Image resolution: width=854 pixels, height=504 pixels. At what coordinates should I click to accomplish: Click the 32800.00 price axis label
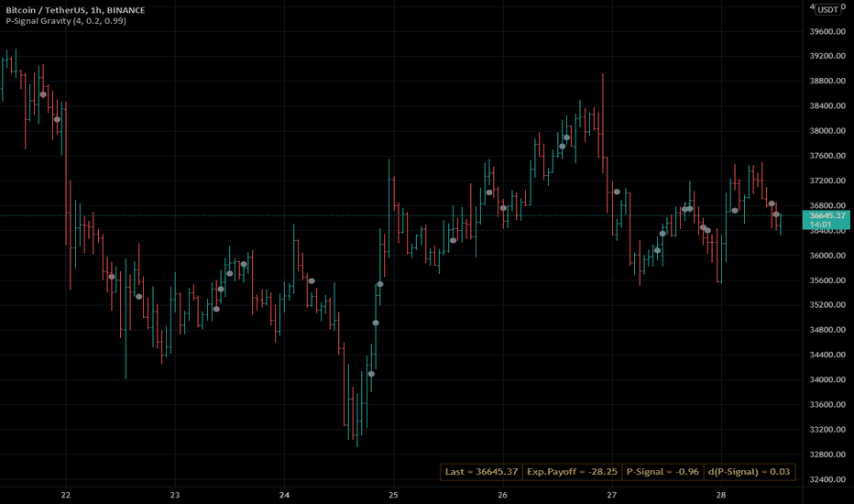click(x=827, y=455)
